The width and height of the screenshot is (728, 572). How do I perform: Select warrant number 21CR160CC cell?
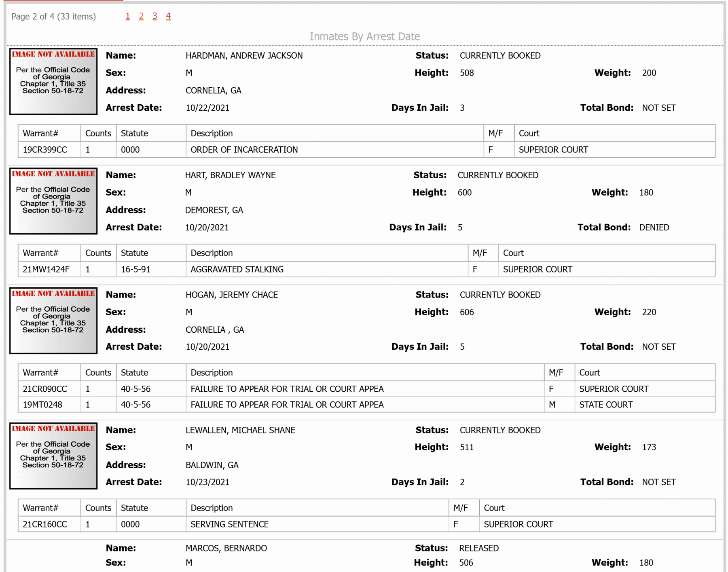[x=49, y=524]
